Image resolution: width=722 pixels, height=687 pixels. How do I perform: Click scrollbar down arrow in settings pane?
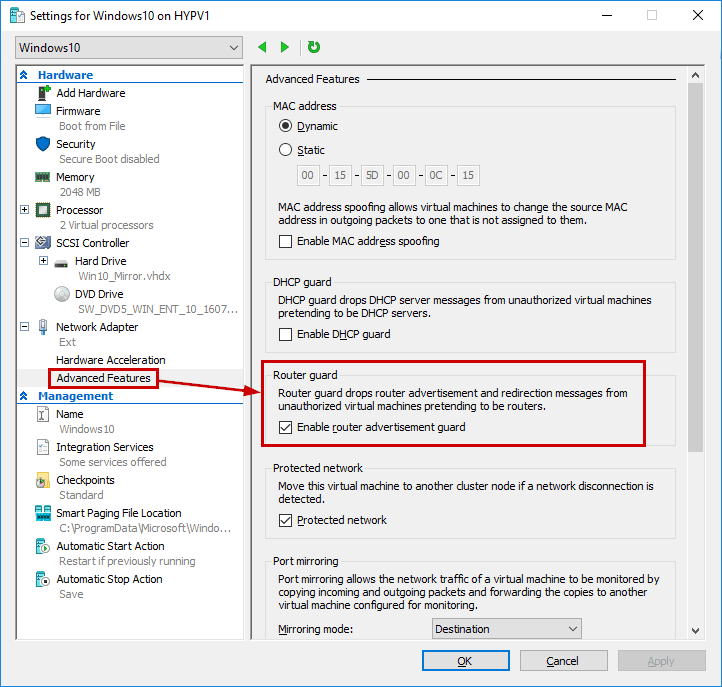pos(695,630)
